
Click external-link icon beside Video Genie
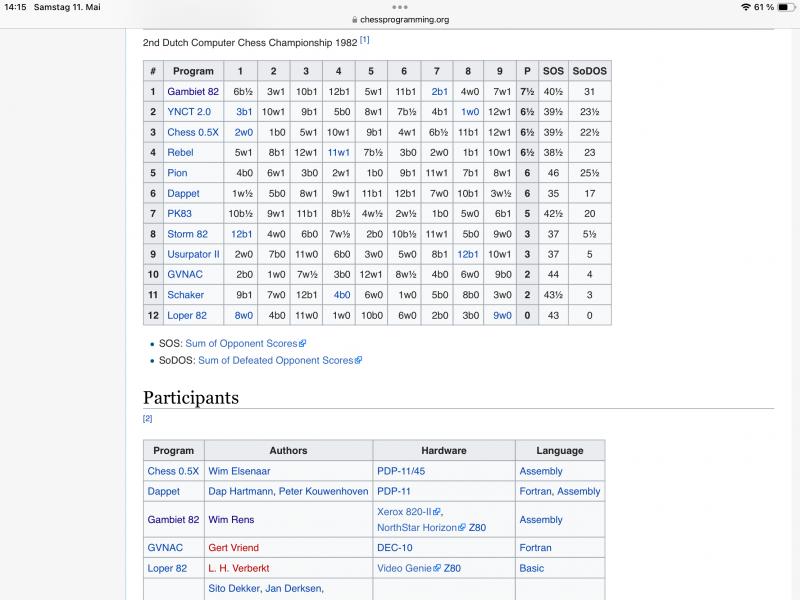pyautogui.click(x=437, y=568)
